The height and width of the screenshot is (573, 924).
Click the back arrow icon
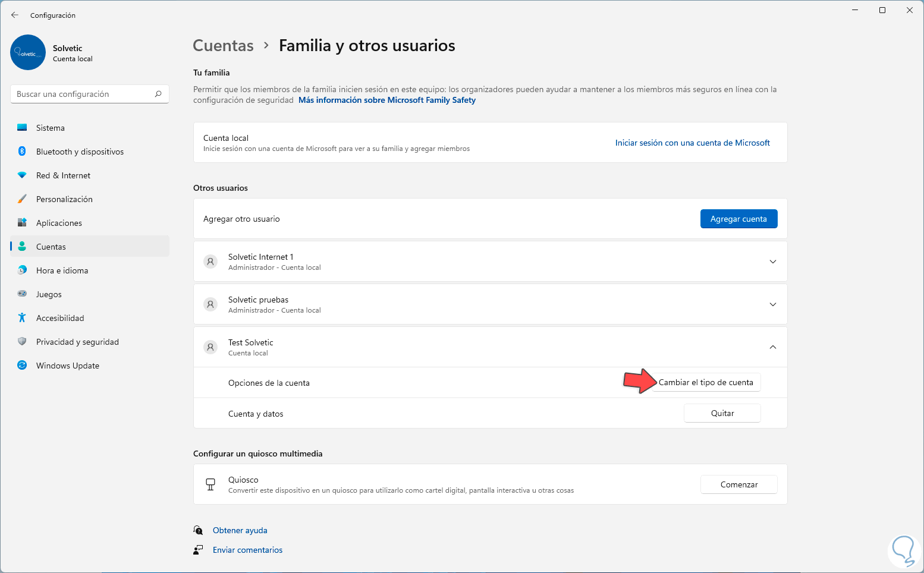pyautogui.click(x=15, y=15)
